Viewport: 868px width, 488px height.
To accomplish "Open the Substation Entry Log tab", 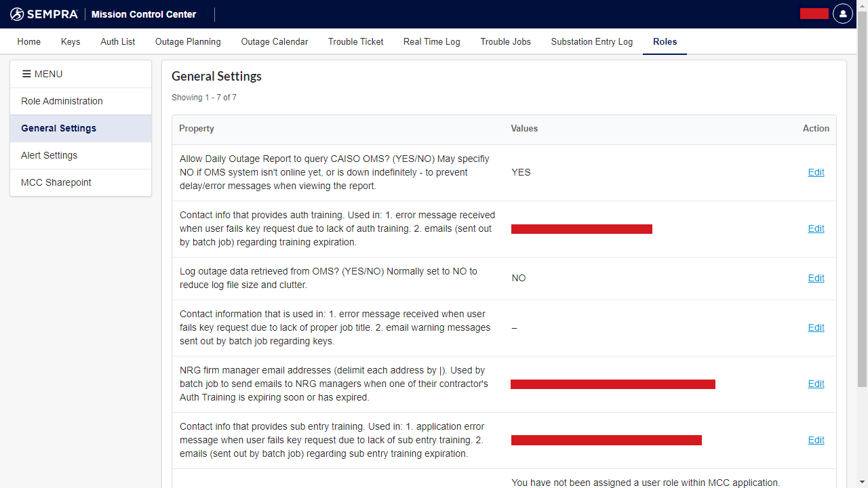I will [592, 41].
